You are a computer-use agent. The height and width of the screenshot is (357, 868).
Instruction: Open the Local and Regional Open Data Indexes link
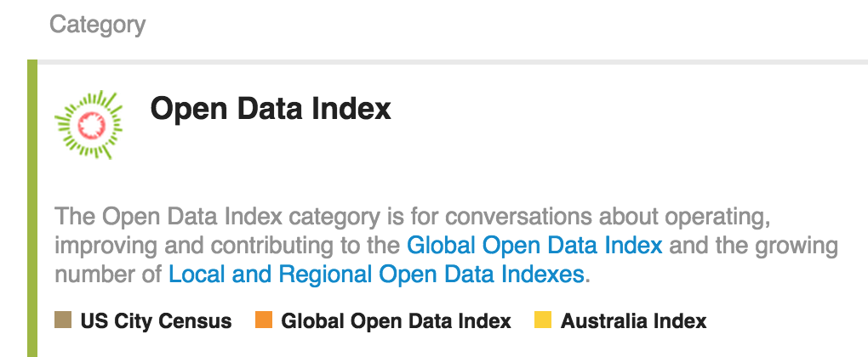376,275
